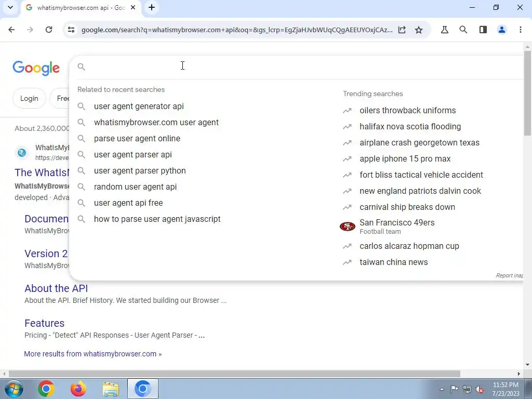Viewport: 532px width, 399px height.
Task: Select trending carlos alcaraz hopman cup
Action: point(409,246)
